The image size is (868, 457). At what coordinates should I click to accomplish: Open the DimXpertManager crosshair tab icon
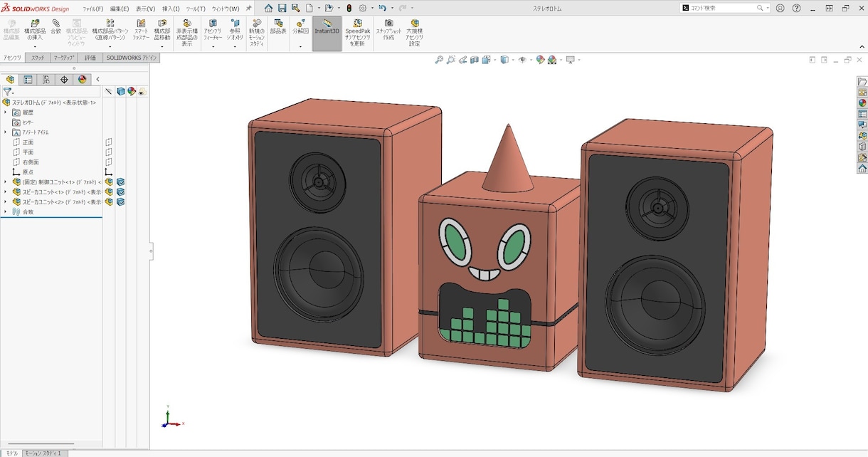[64, 80]
